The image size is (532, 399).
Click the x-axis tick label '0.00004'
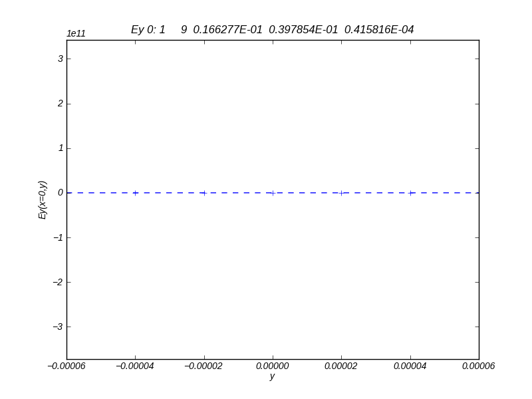[x=410, y=366]
